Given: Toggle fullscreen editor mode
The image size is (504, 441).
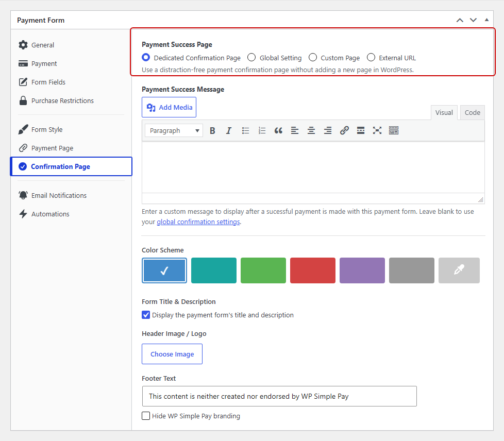Looking at the screenshot, I should (x=377, y=130).
